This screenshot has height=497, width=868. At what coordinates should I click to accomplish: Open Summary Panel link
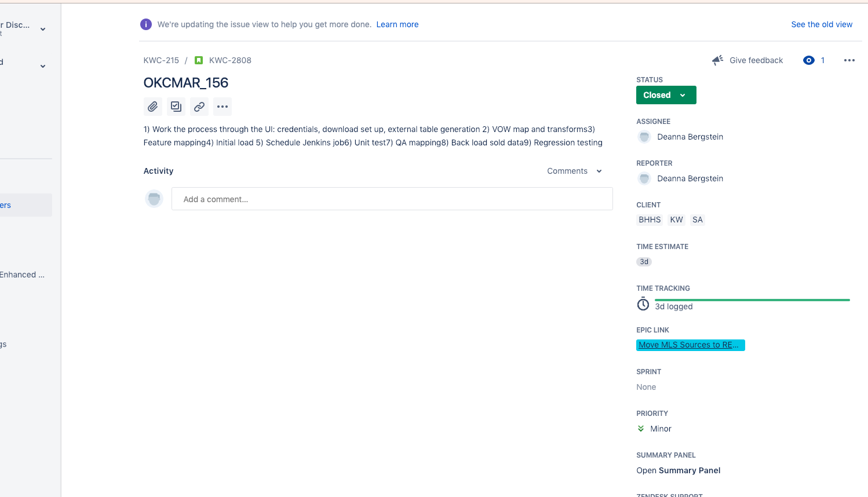[679, 470]
